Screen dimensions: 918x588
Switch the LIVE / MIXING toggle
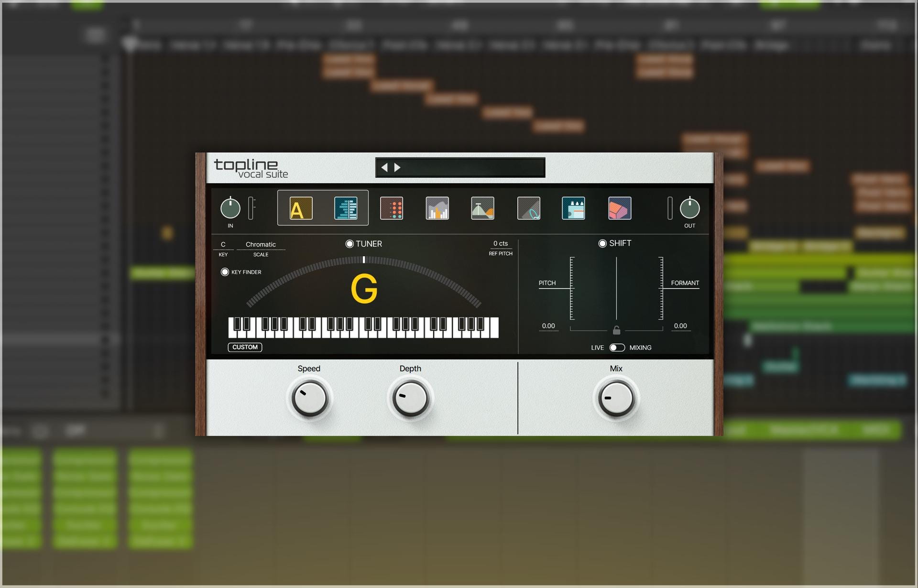617,348
